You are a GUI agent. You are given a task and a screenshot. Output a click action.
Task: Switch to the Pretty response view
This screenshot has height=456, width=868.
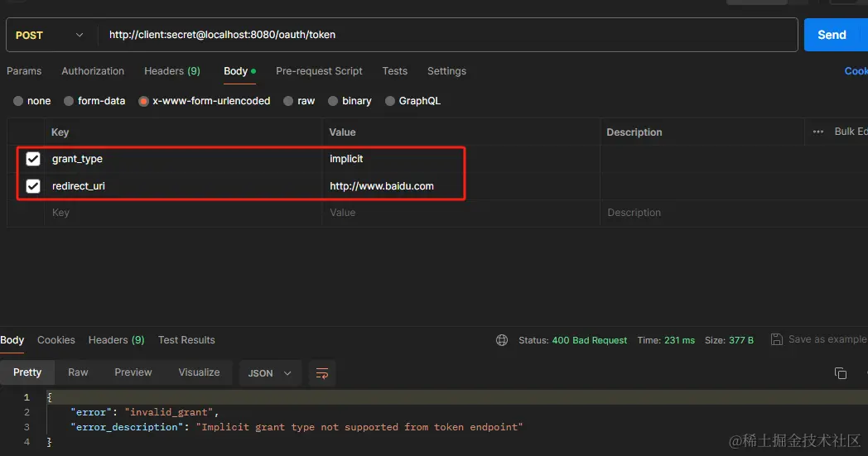click(x=27, y=372)
